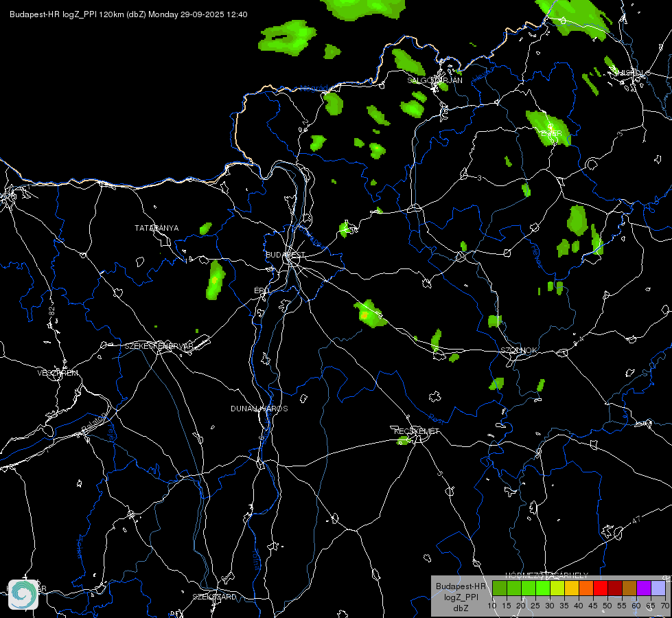The image size is (672, 618).
Task: Select the 45–50 dBZ red swatch
Action: [x=601, y=588]
